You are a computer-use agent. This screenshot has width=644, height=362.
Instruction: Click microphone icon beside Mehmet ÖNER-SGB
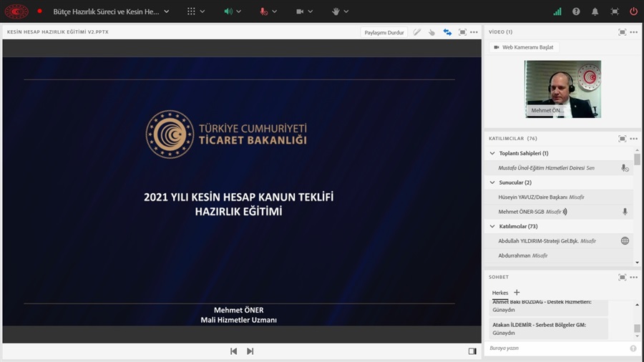point(625,212)
